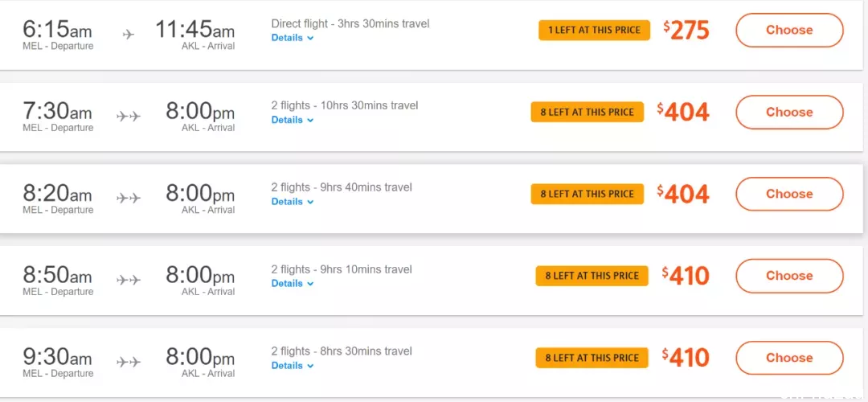Viewport: 868px width, 402px height.
Task: Click the double plane icon on 9:30am flight
Action: click(129, 362)
